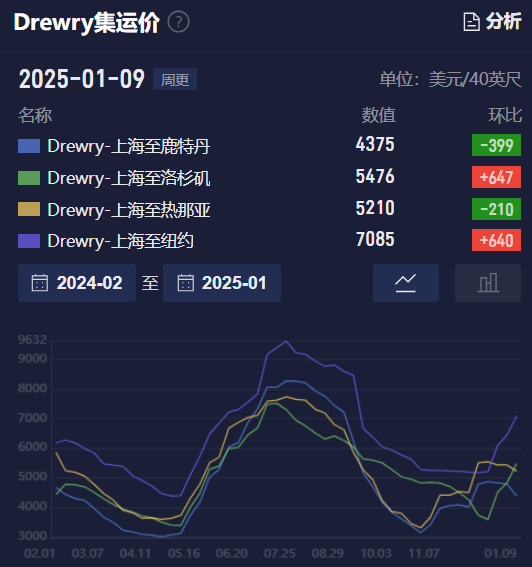This screenshot has width=532, height=567.
Task: Click the 9632 y-axis maximum label
Action: (33, 340)
